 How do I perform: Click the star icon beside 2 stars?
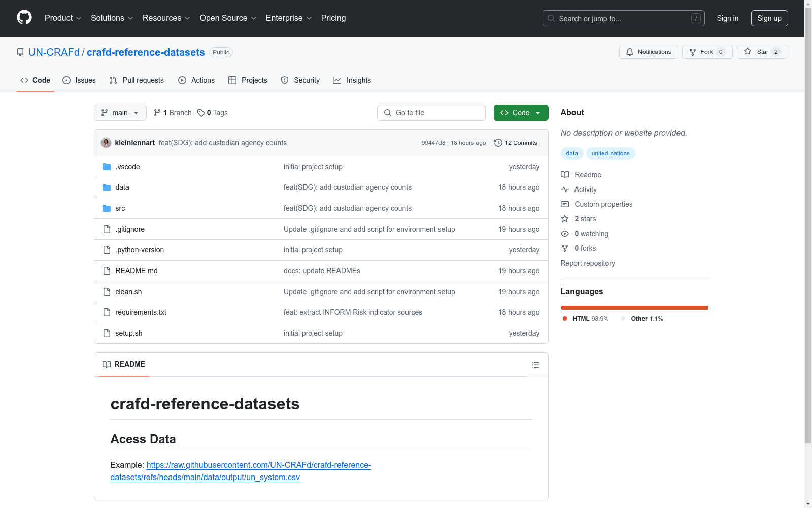point(565,219)
